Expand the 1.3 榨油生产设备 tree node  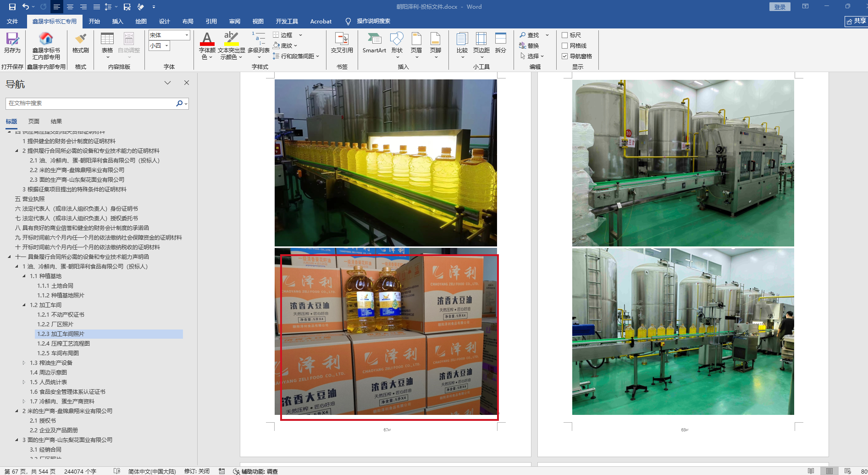tap(24, 363)
